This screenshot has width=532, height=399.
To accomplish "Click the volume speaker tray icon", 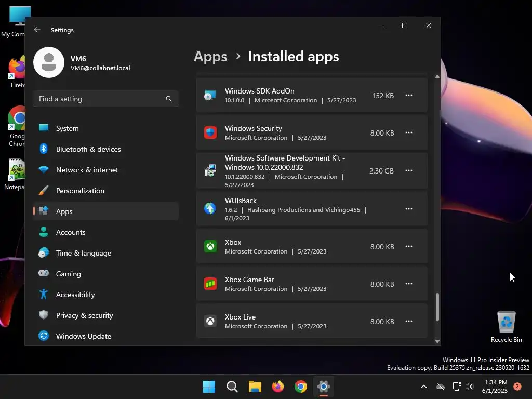I will (x=469, y=387).
